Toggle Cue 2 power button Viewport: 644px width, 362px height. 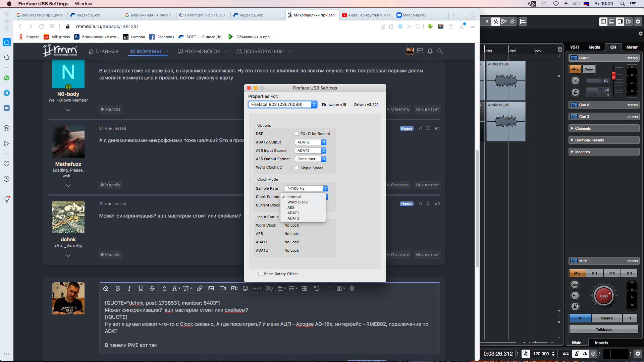coord(574,105)
